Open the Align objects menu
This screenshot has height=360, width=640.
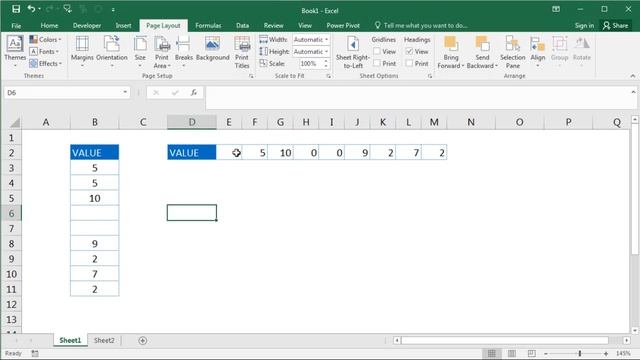pos(538,51)
